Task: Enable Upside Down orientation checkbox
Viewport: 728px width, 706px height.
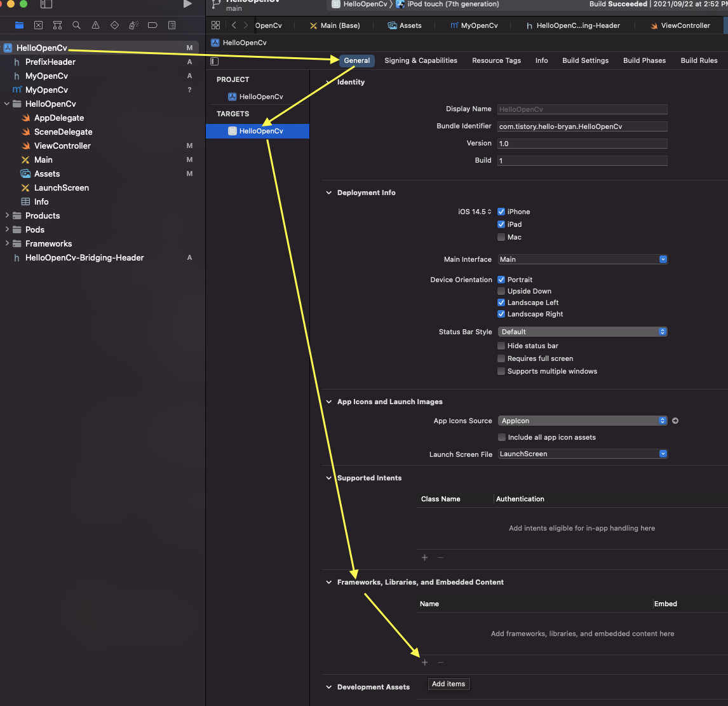Action: 501,291
